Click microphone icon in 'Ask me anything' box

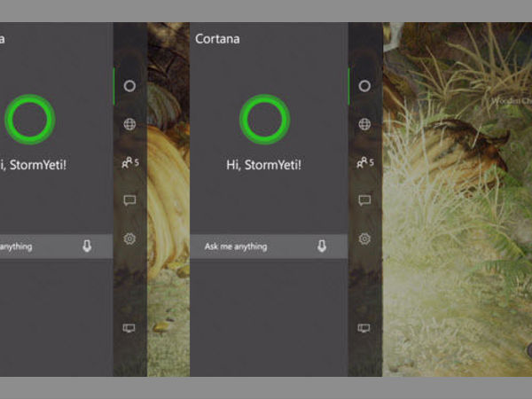click(x=322, y=246)
